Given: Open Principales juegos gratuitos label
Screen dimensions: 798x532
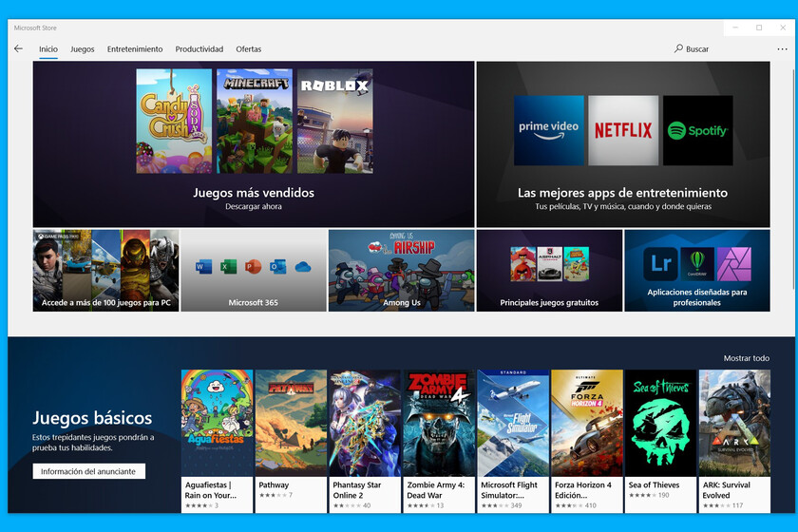Looking at the screenshot, I should [549, 302].
